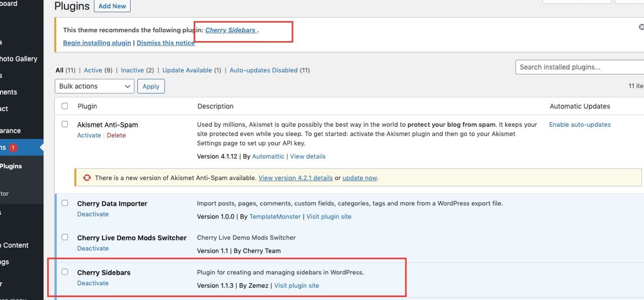The width and height of the screenshot is (644, 300).
Task: Filter plugins by Auto-updates Disabled
Action: (264, 70)
